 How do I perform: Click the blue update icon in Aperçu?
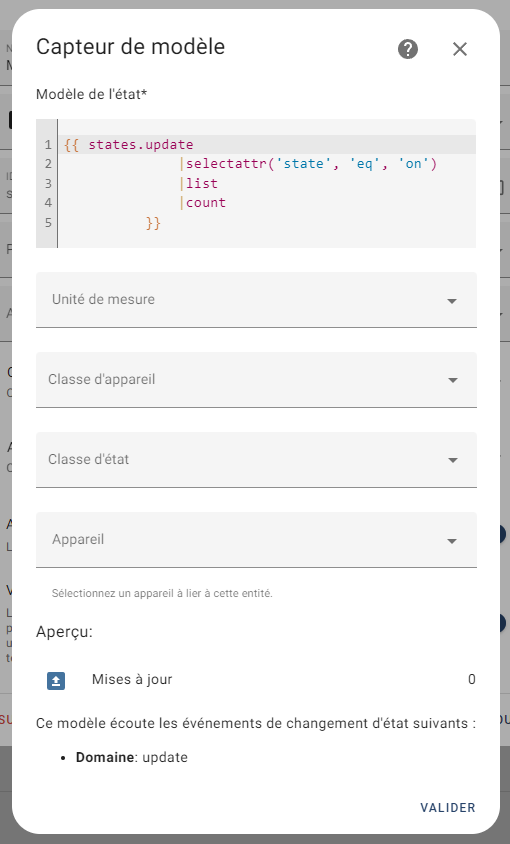coord(56,680)
